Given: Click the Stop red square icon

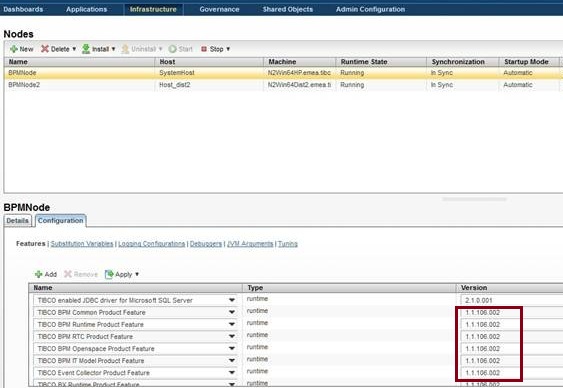Looking at the screenshot, I should [x=204, y=49].
